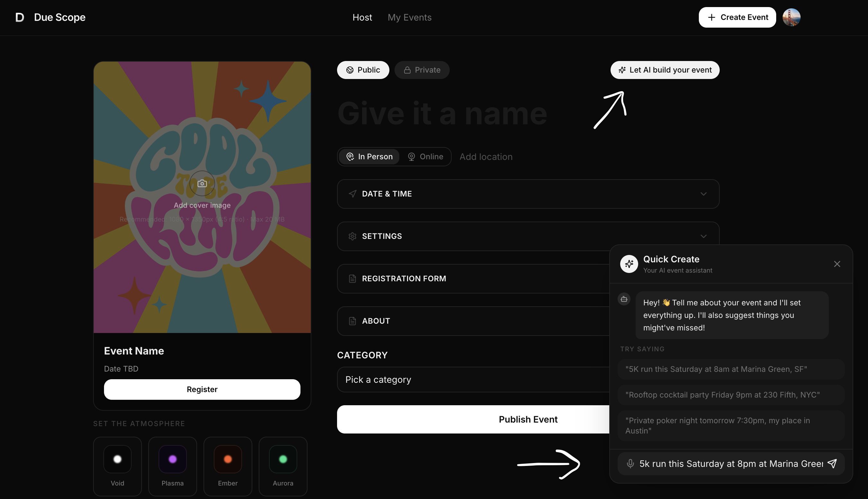Go to My Events tab

[409, 17]
